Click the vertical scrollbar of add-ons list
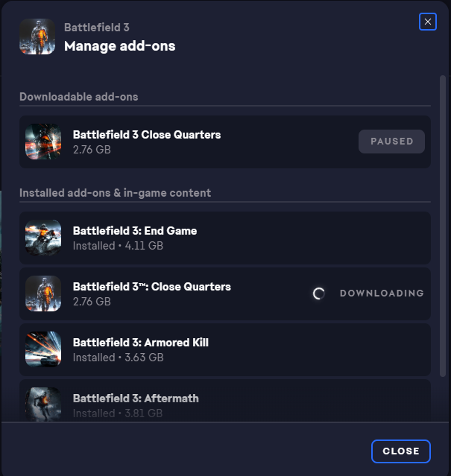The image size is (451, 476). pyautogui.click(x=443, y=226)
